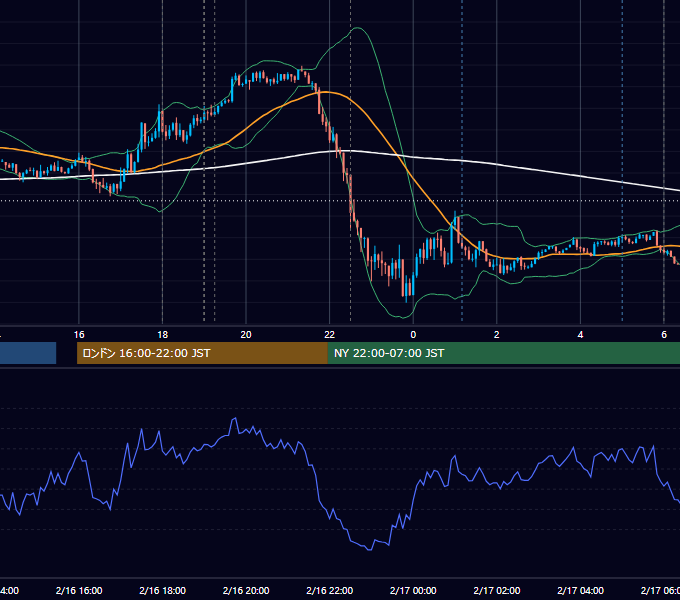Click the 2/17 04:00 time label

click(x=580, y=590)
